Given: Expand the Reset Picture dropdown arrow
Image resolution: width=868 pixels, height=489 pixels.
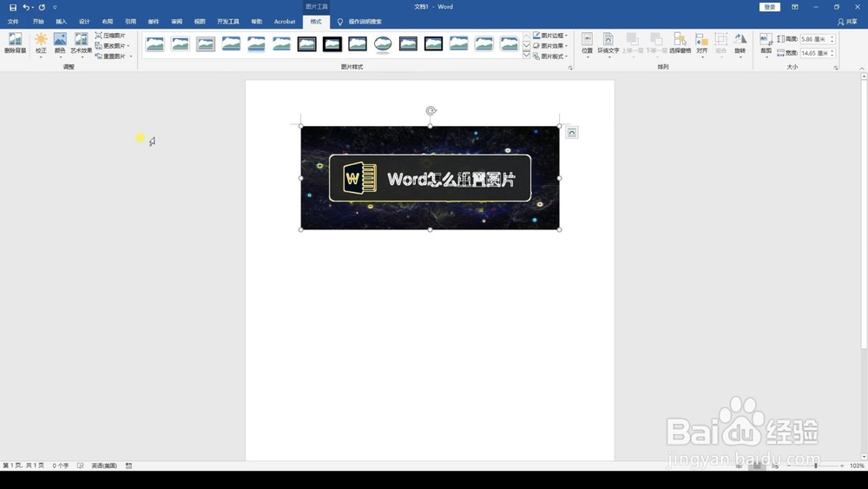Looking at the screenshot, I should [x=131, y=56].
